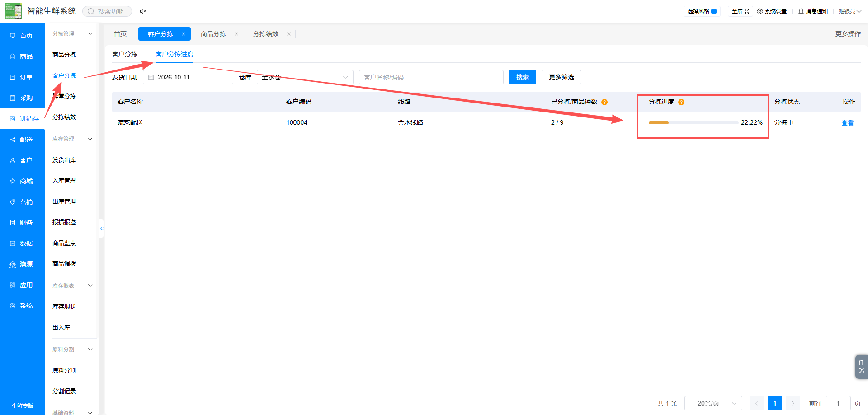
Task: Click help icon beside 已分拣/商品种数
Action: pos(604,102)
